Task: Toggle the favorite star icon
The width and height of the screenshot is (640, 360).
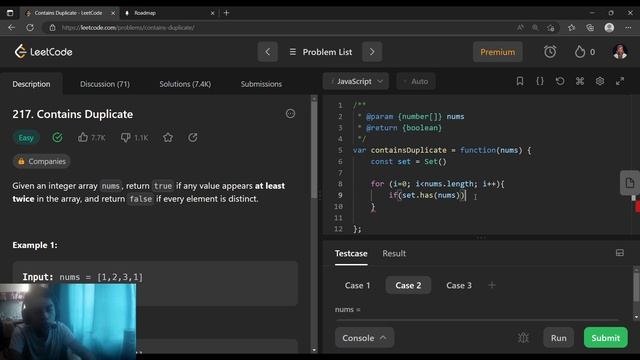Action: [168, 138]
